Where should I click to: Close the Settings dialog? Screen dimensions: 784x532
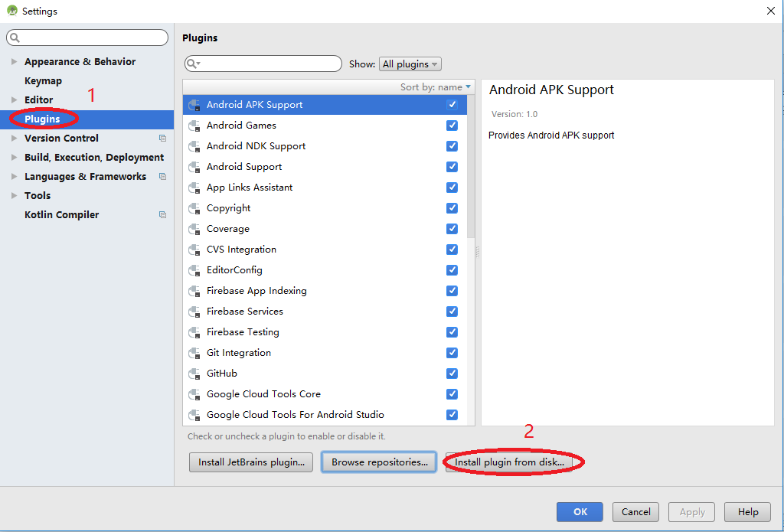click(770, 11)
